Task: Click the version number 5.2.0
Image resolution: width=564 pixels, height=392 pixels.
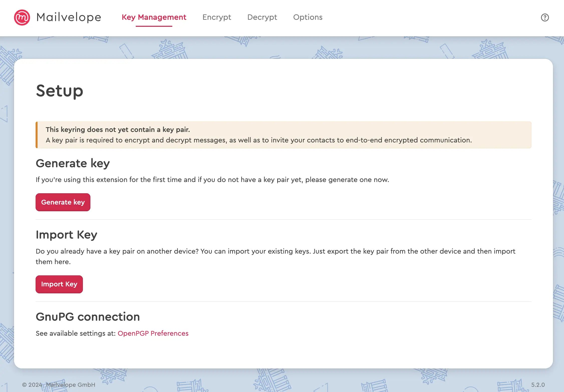Action: [x=538, y=385]
